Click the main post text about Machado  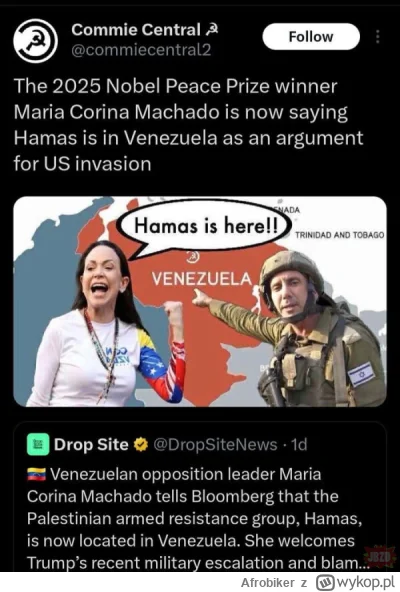(x=188, y=125)
